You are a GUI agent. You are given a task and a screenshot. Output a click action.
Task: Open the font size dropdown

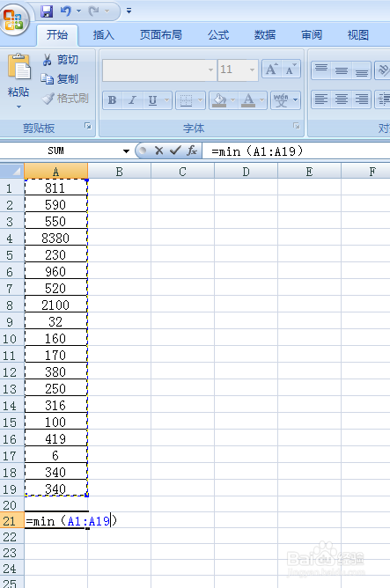click(x=252, y=70)
